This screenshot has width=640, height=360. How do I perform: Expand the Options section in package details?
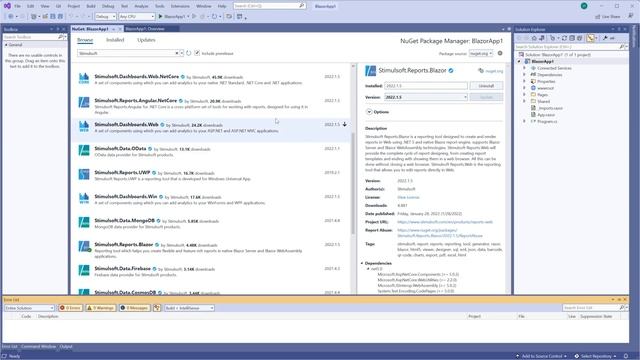pos(369,112)
